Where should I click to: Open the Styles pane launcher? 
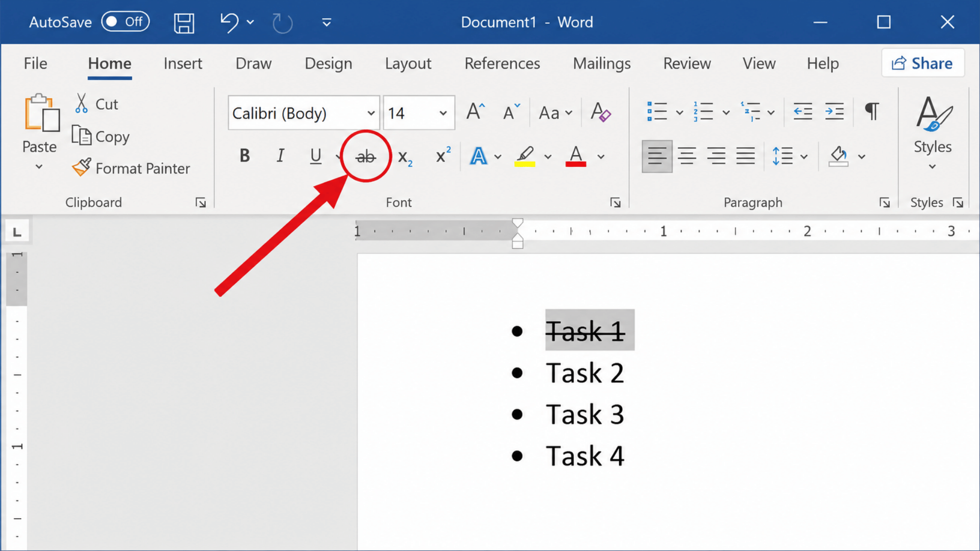pyautogui.click(x=958, y=203)
